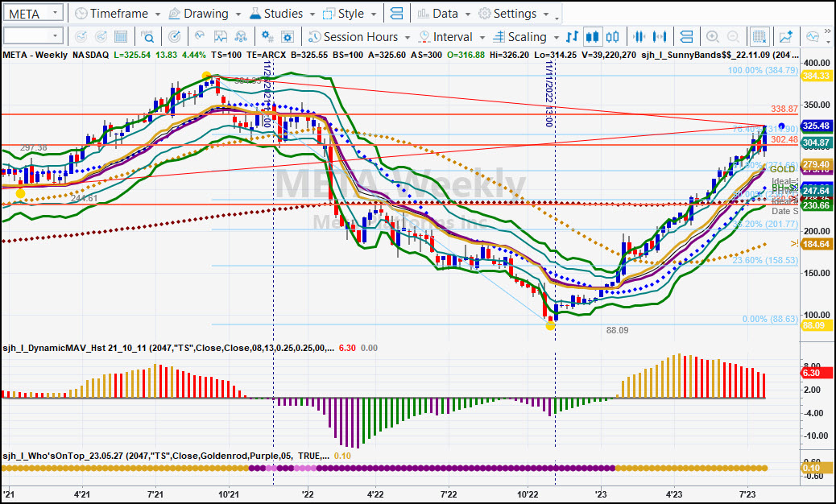Select the 100.00% (384.79) Fibonacci level label
Viewport: 836px width, 504px height.
763,70
